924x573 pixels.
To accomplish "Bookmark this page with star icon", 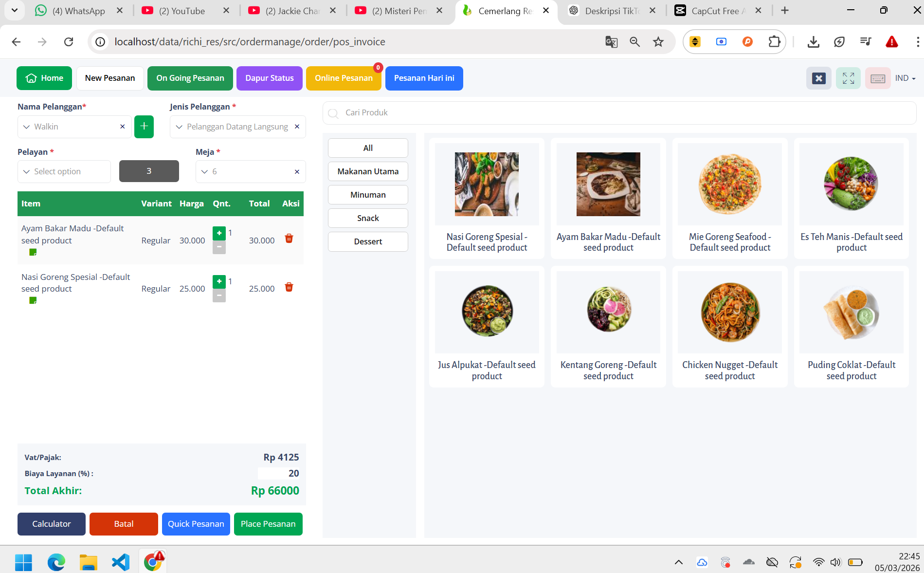I will 658,42.
